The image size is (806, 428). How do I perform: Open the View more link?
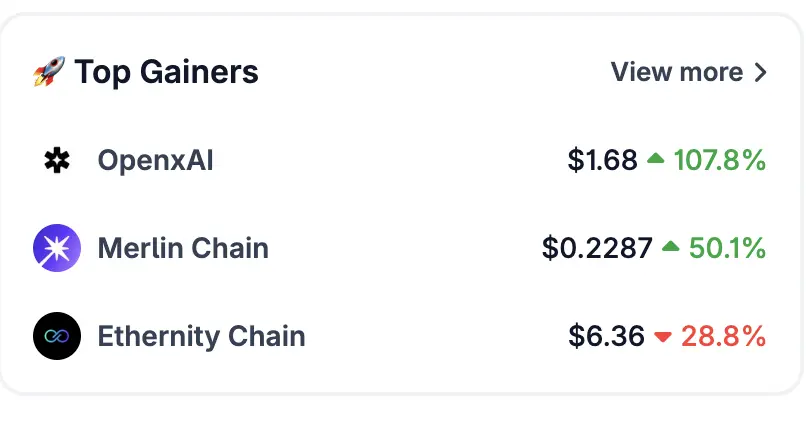pos(689,72)
